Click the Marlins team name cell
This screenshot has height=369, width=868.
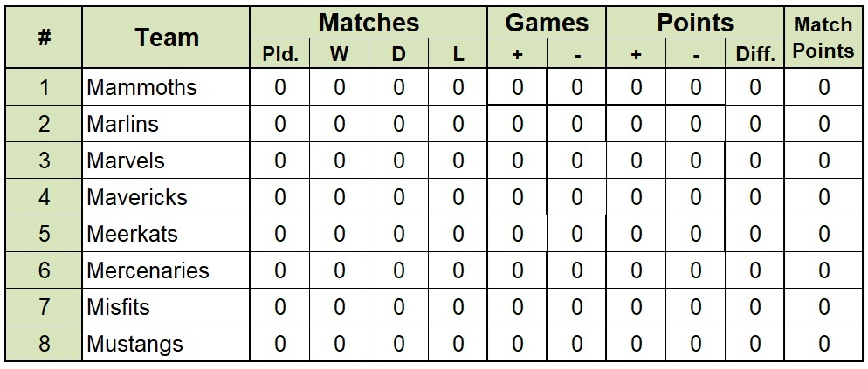tap(166, 123)
